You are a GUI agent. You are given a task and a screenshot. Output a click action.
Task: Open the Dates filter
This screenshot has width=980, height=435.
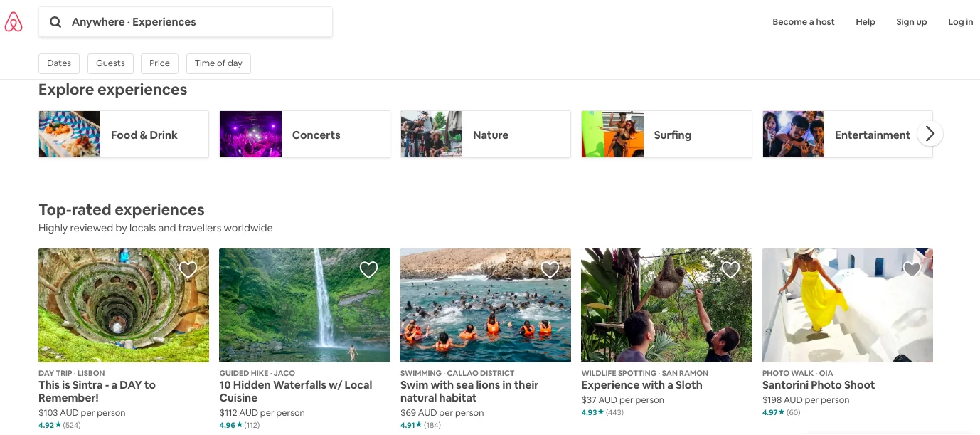click(x=59, y=63)
